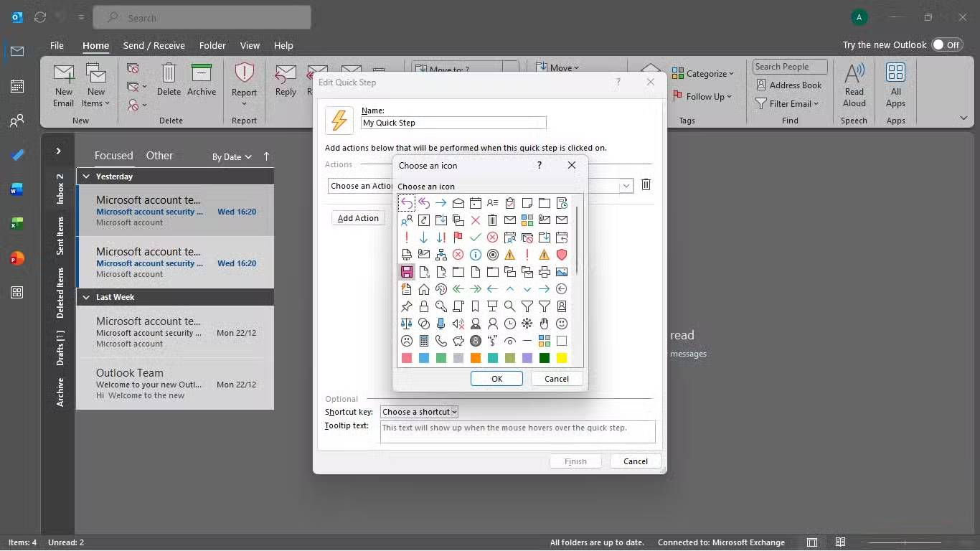This screenshot has width=980, height=551.
Task: Toggle the Try the new Outlook switch
Action: tap(947, 44)
